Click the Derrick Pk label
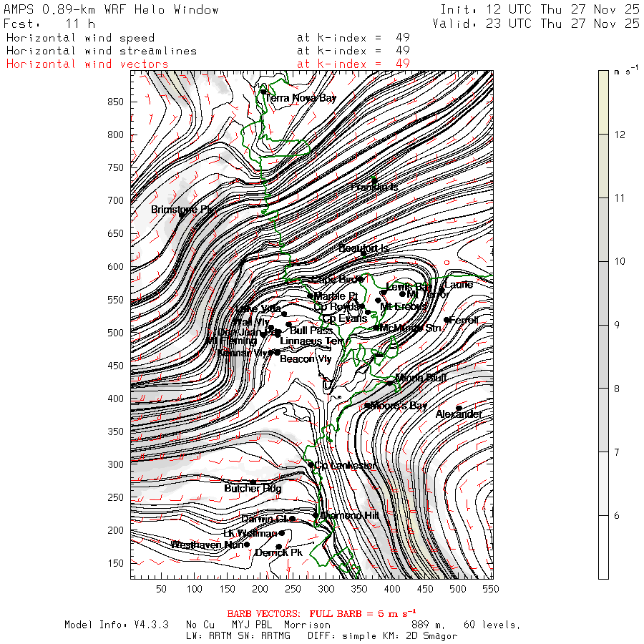Image resolution: width=644 pixels, height=644 pixels. point(279,553)
